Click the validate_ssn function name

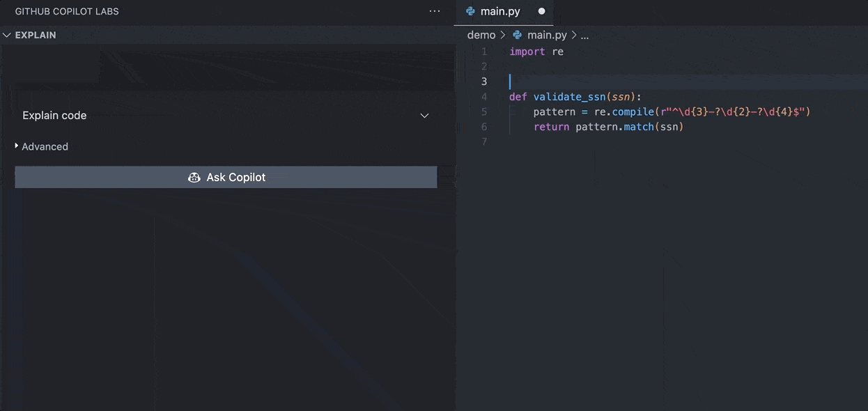pos(569,97)
